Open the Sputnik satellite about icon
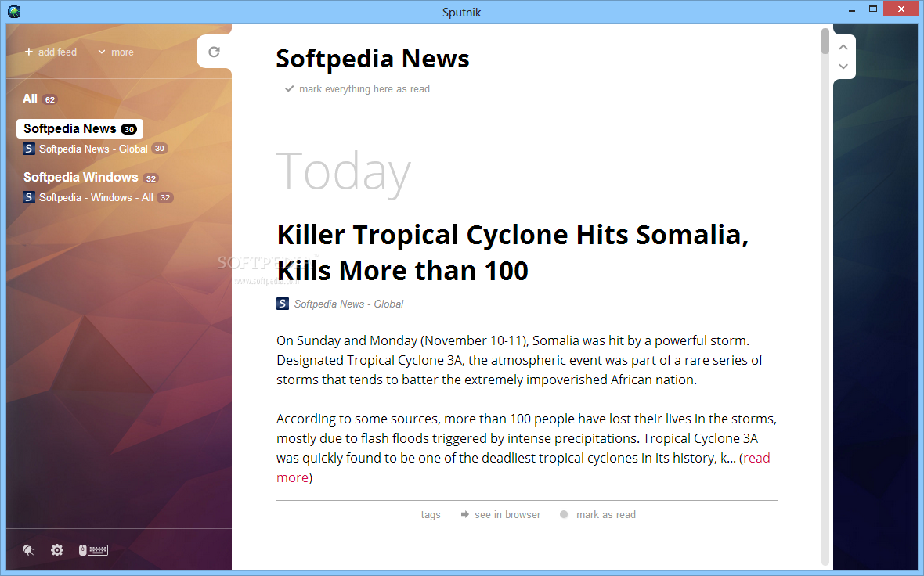Image resolution: width=924 pixels, height=576 pixels. click(28, 550)
